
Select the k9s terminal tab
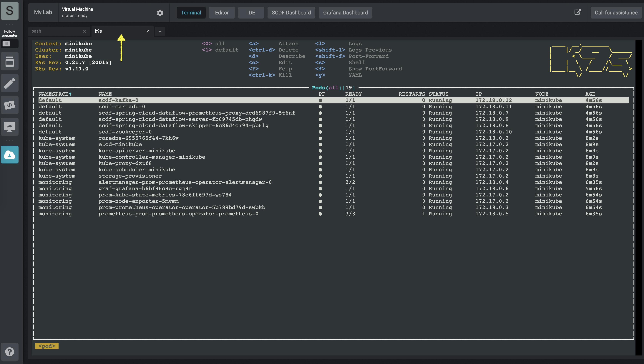click(117, 31)
